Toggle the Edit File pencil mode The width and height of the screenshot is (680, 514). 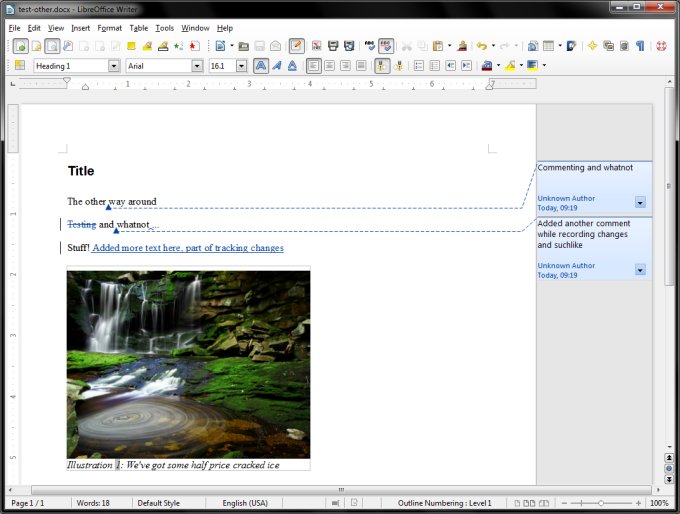(x=297, y=46)
